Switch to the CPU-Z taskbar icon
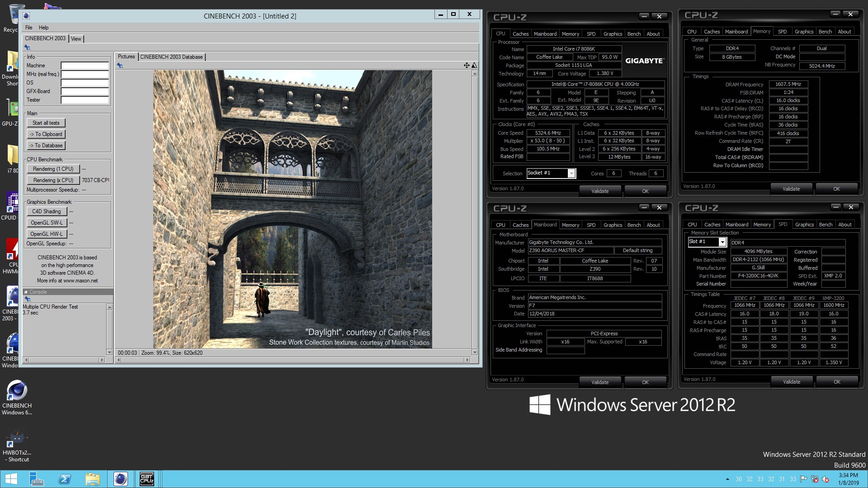 click(147, 479)
